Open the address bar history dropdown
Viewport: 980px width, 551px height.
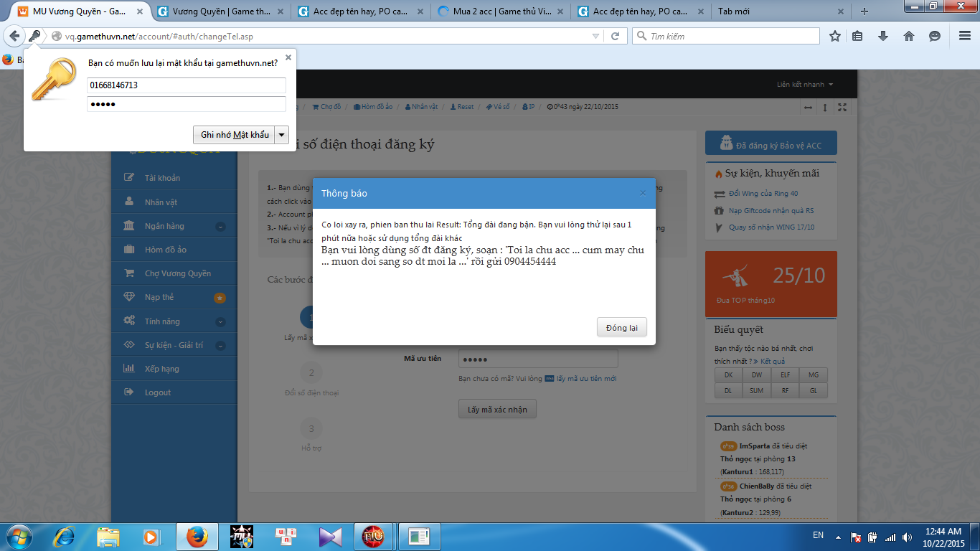[x=595, y=36]
